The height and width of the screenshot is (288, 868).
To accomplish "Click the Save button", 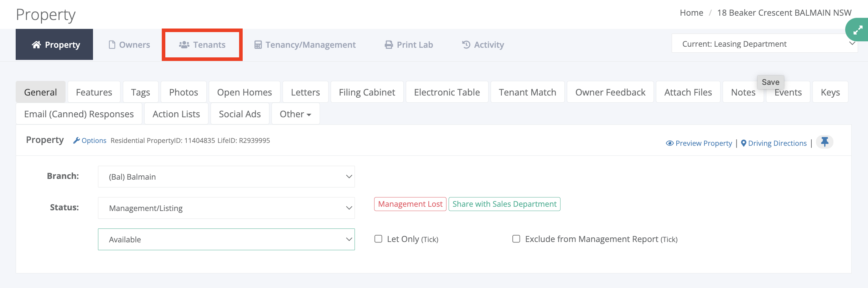I will pyautogui.click(x=770, y=82).
